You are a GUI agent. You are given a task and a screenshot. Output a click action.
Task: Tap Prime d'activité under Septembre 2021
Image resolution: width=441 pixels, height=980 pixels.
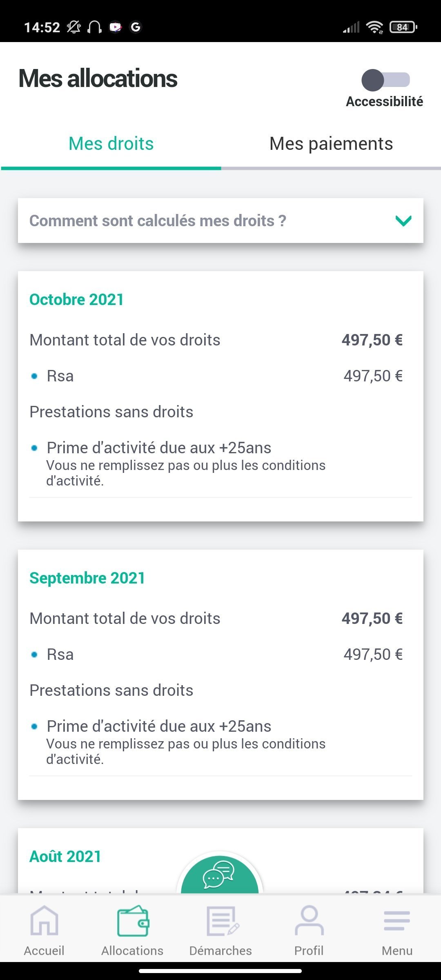pyautogui.click(x=159, y=726)
